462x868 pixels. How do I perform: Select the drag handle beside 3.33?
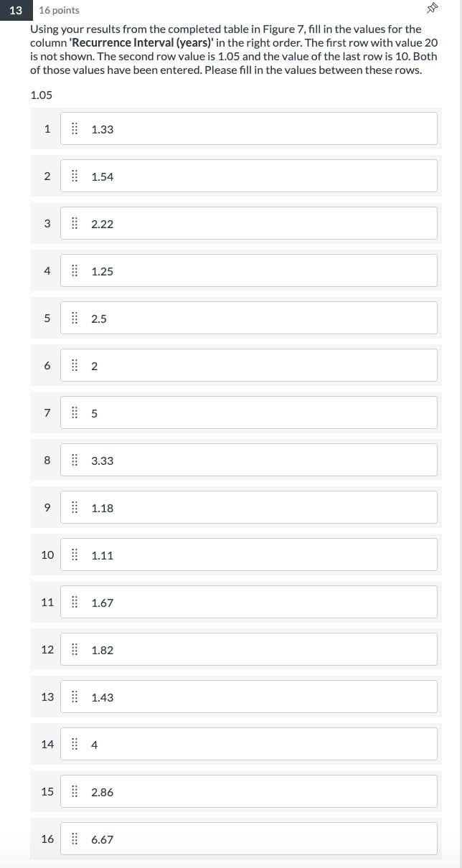point(75,460)
